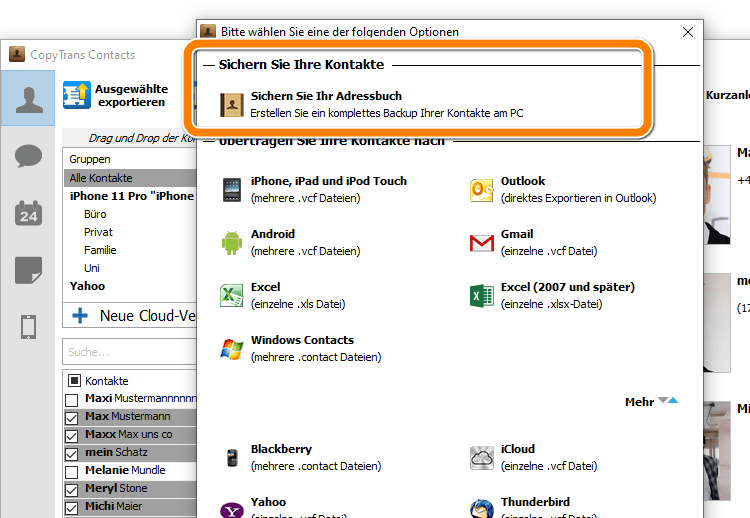This screenshot has width=750, height=518.
Task: Open the first contact photo thumbnail at right
Action: pos(717,195)
